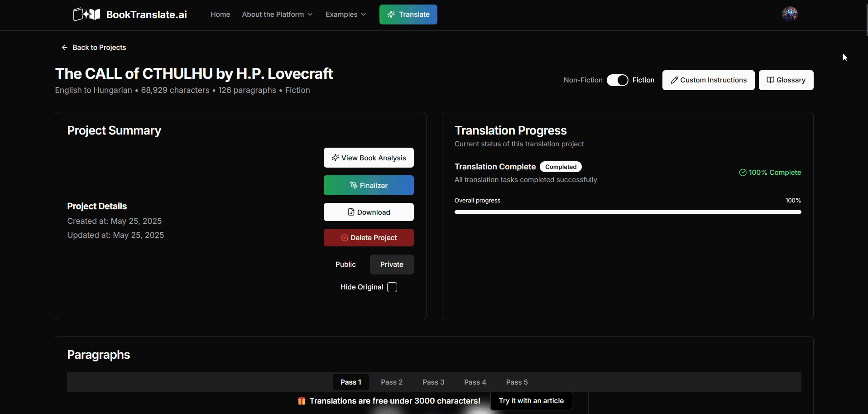Viewport: 868px width, 414px height.
Task: Set project visibility to Private
Action: (392, 265)
